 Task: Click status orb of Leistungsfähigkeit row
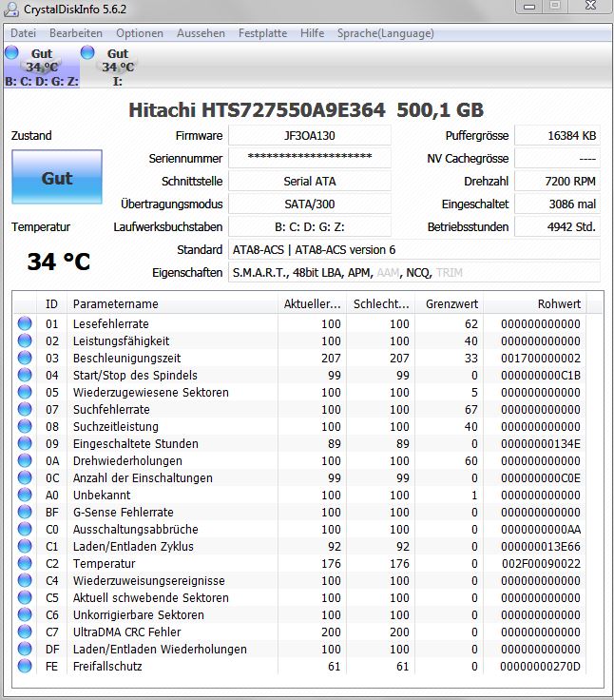(25, 340)
